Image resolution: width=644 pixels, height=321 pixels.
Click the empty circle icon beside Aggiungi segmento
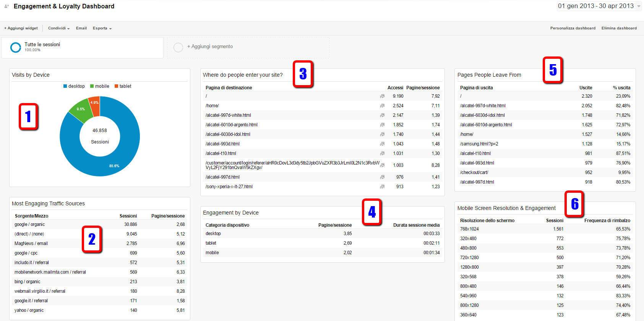(x=178, y=47)
